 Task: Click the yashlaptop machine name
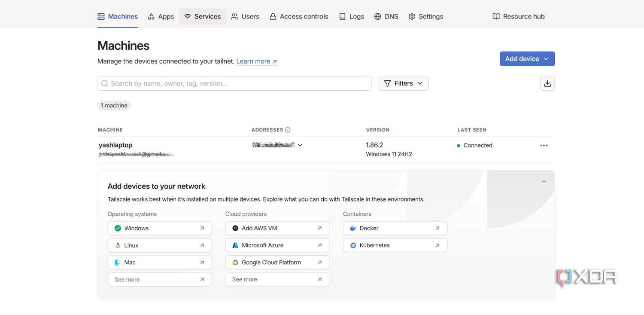[x=115, y=145]
